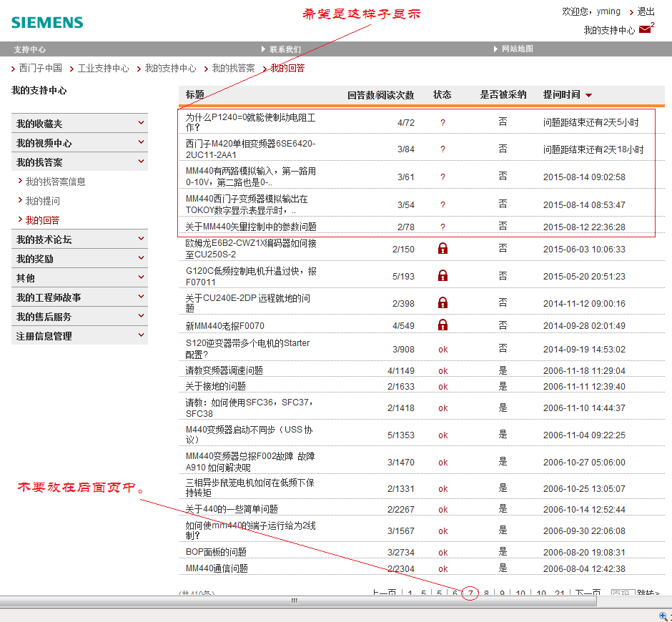
Task: Click the ? status of 西门子M420单相变频器 row
Action: pyautogui.click(x=443, y=149)
